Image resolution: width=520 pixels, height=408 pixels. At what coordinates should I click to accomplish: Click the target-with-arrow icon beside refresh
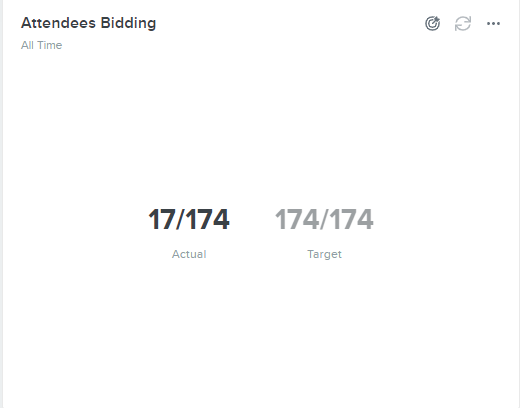click(x=432, y=23)
